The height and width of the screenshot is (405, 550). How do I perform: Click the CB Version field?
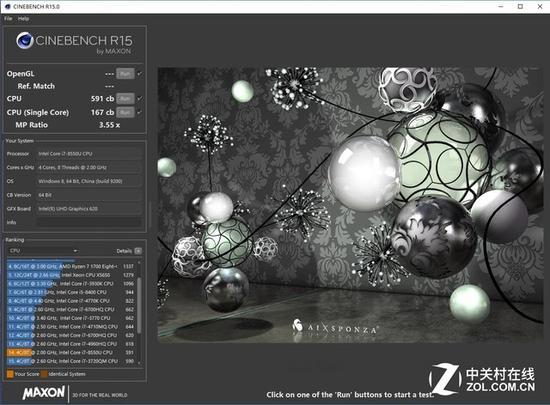tap(89, 195)
